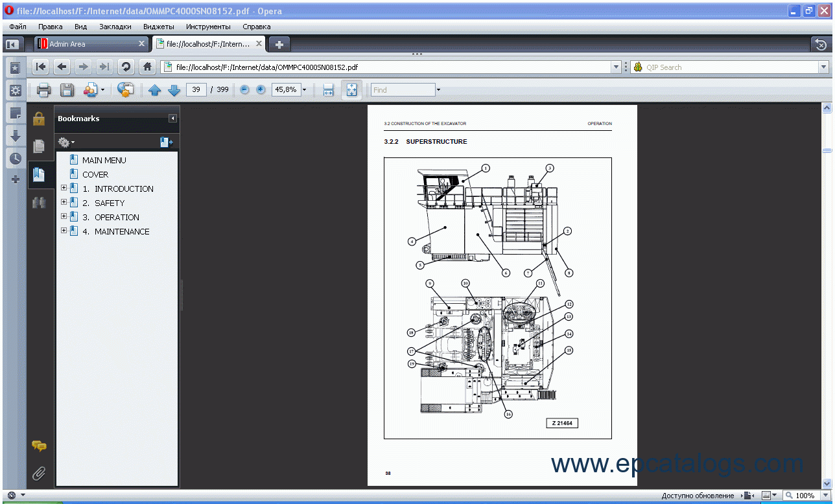
Task: Click the Доступно обновление status notice
Action: tap(698, 496)
